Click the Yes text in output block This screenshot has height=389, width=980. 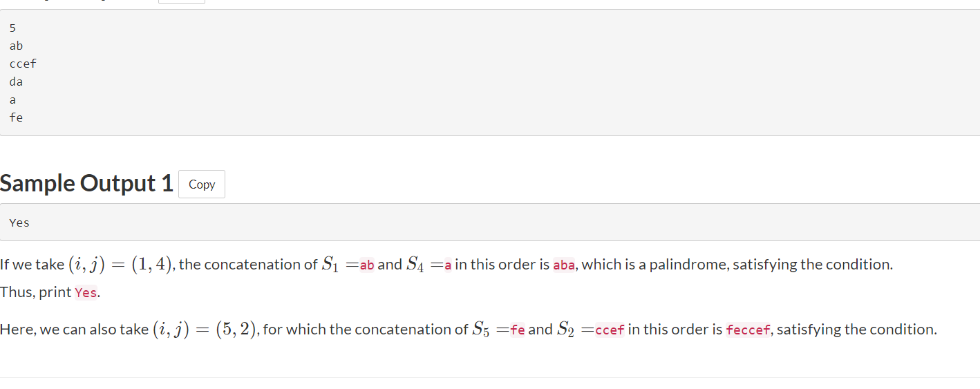point(19,222)
